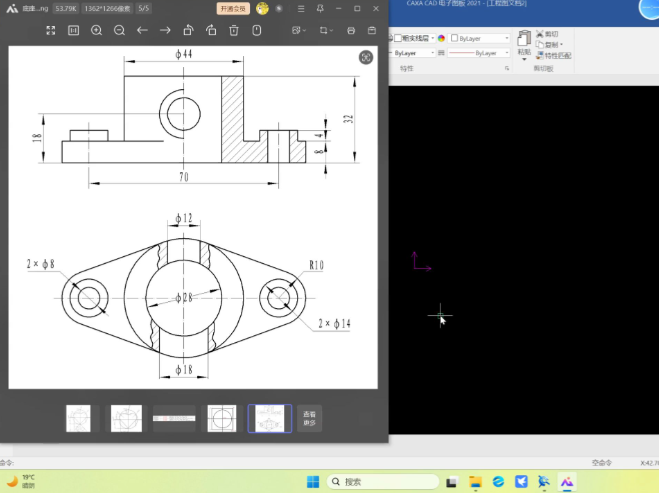Image resolution: width=659 pixels, height=493 pixels.
Task: Show image at 1:1 actual size
Action: [x=74, y=30]
